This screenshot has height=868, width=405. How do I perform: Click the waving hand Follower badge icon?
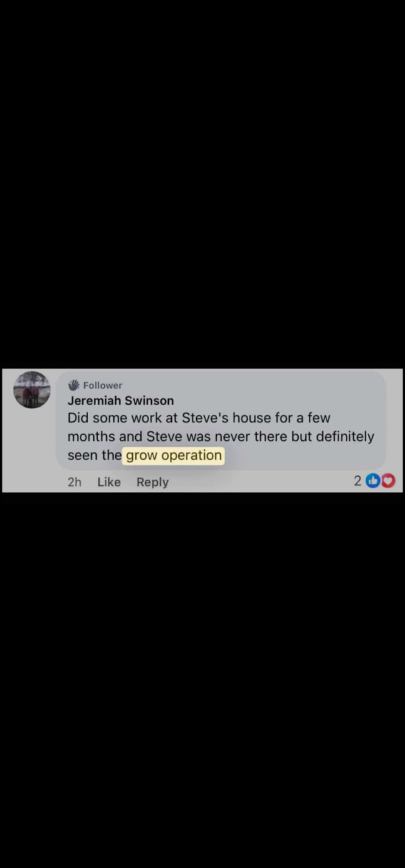(74, 385)
